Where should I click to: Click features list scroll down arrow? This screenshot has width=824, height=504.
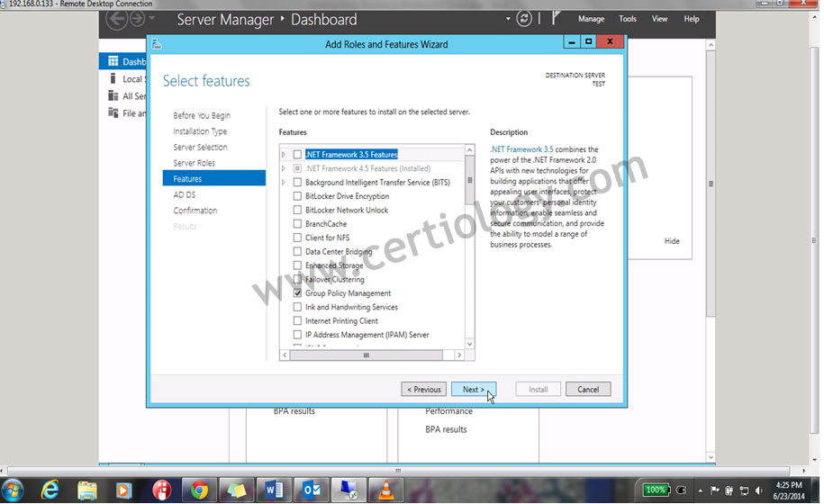(470, 344)
